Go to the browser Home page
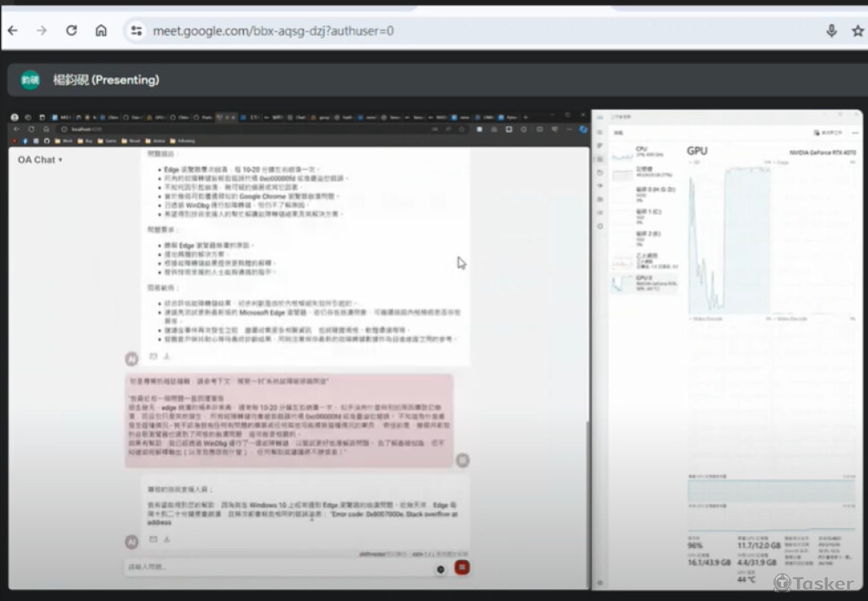868x601 pixels. pyautogui.click(x=101, y=30)
